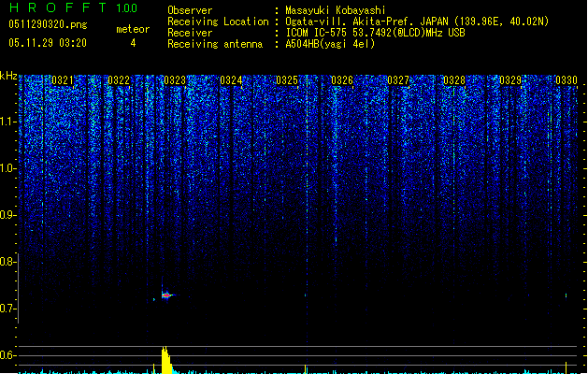Click the 0.9 frequency axis label

(x=7, y=215)
